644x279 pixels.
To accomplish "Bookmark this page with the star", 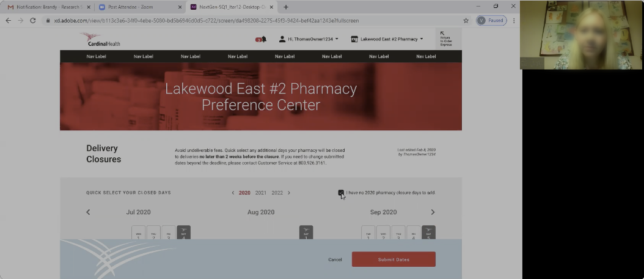I will (x=466, y=21).
